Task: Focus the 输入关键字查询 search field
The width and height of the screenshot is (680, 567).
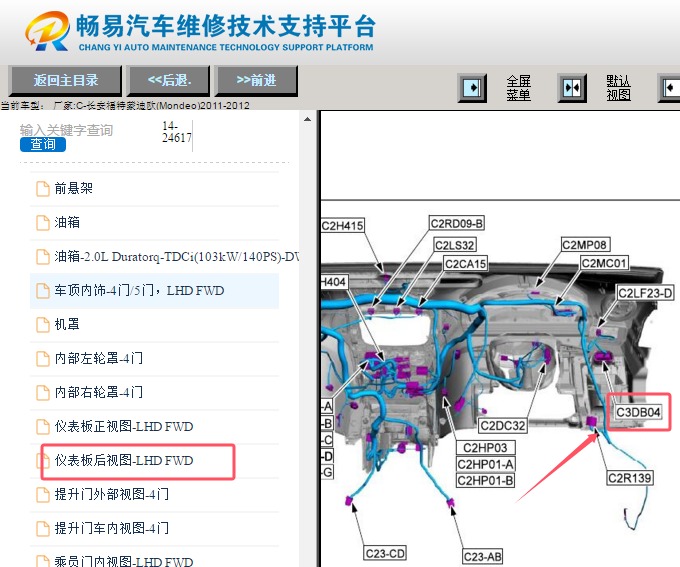Action: pyautogui.click(x=66, y=130)
